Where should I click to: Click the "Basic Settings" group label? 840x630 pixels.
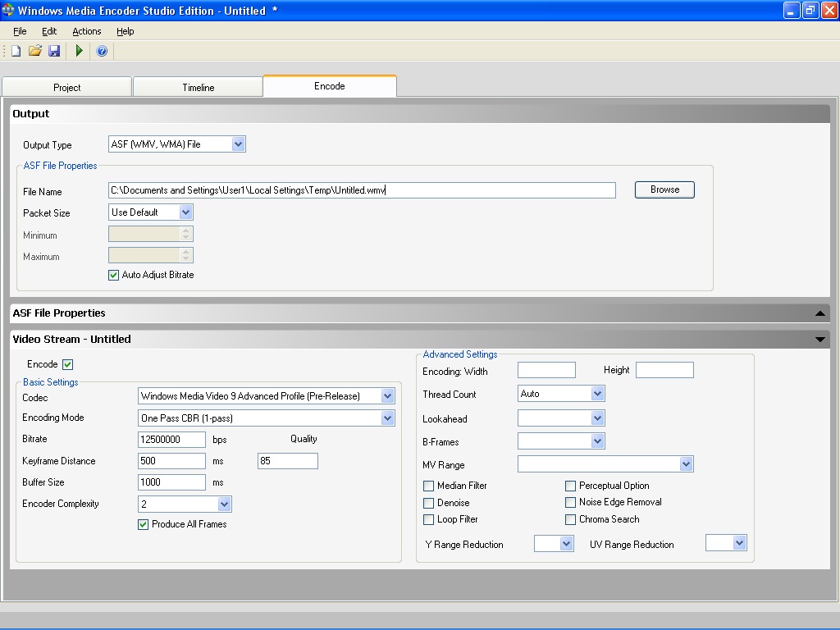(x=50, y=382)
